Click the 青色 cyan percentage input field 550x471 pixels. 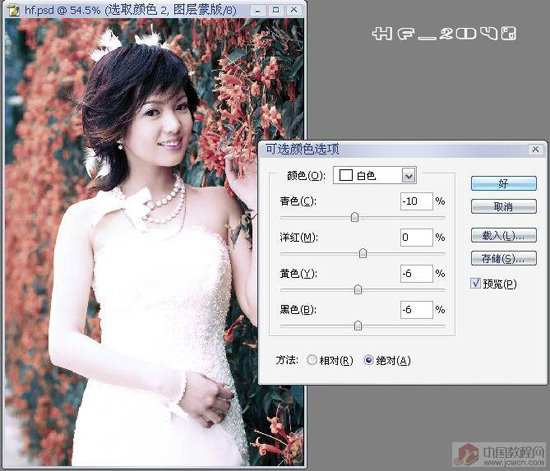(x=416, y=201)
